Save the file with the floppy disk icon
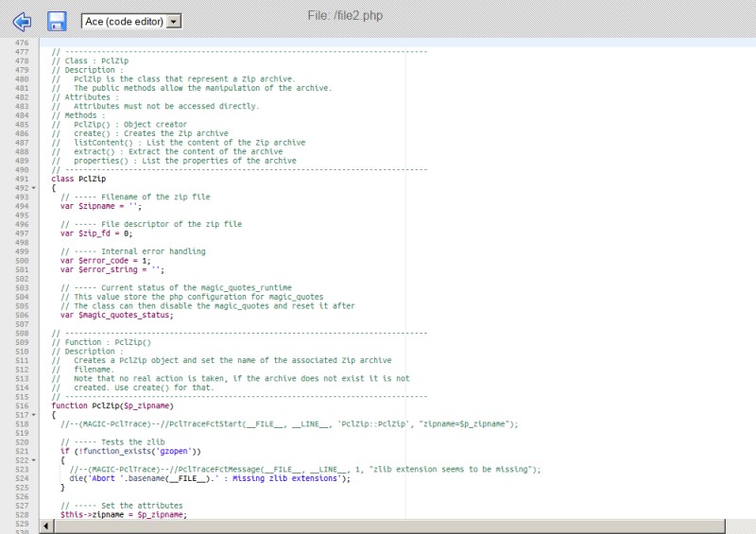The height and width of the screenshot is (534, 756). point(57,21)
